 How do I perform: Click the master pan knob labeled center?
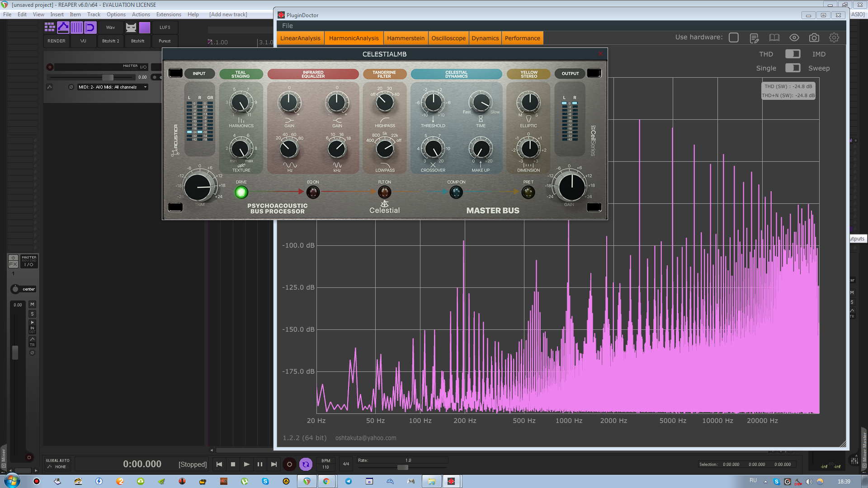(15, 289)
